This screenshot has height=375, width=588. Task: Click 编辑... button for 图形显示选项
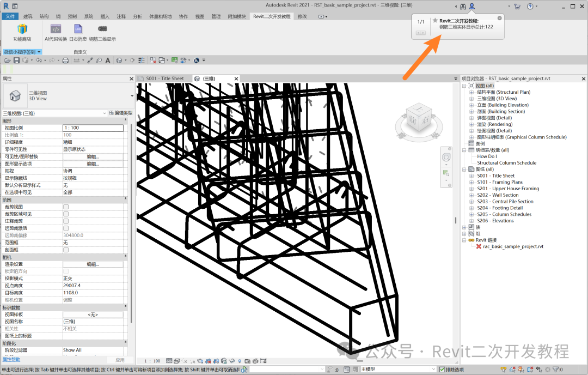(93, 164)
